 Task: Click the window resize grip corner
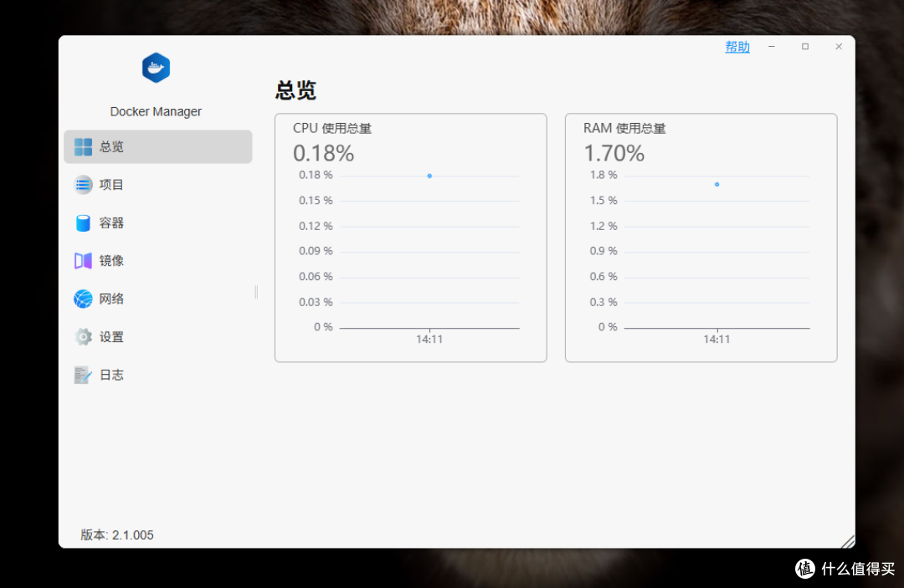pos(847,541)
